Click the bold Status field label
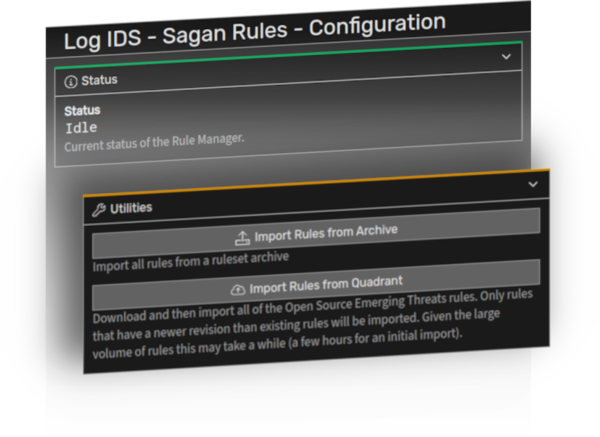 (x=82, y=110)
